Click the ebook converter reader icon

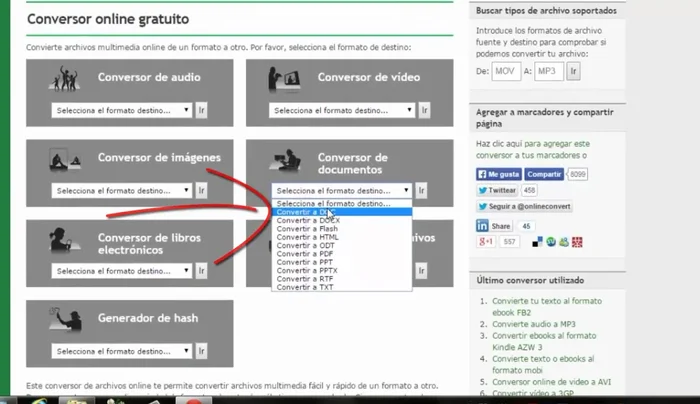[x=64, y=240]
